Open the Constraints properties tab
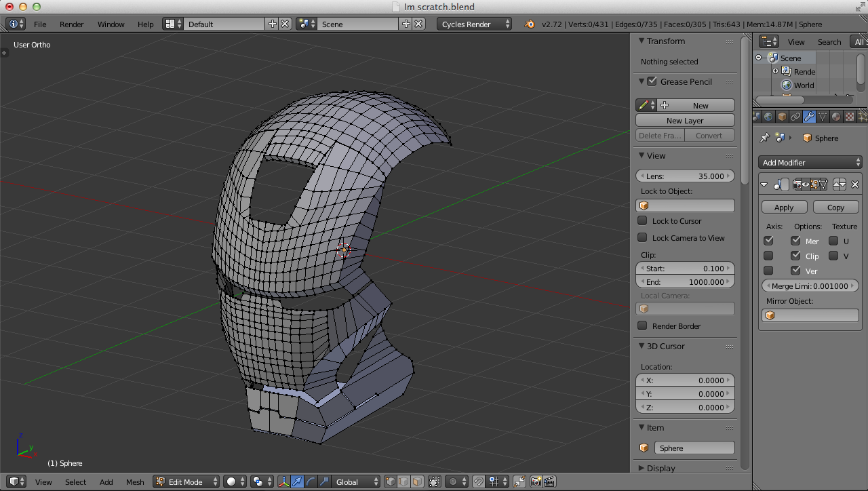The width and height of the screenshot is (868, 491). (x=795, y=117)
